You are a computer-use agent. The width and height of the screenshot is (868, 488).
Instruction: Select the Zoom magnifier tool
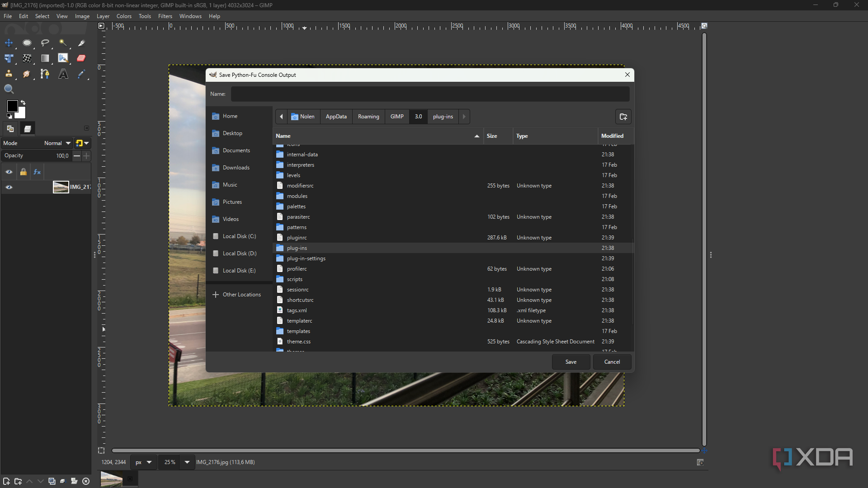pos(9,89)
